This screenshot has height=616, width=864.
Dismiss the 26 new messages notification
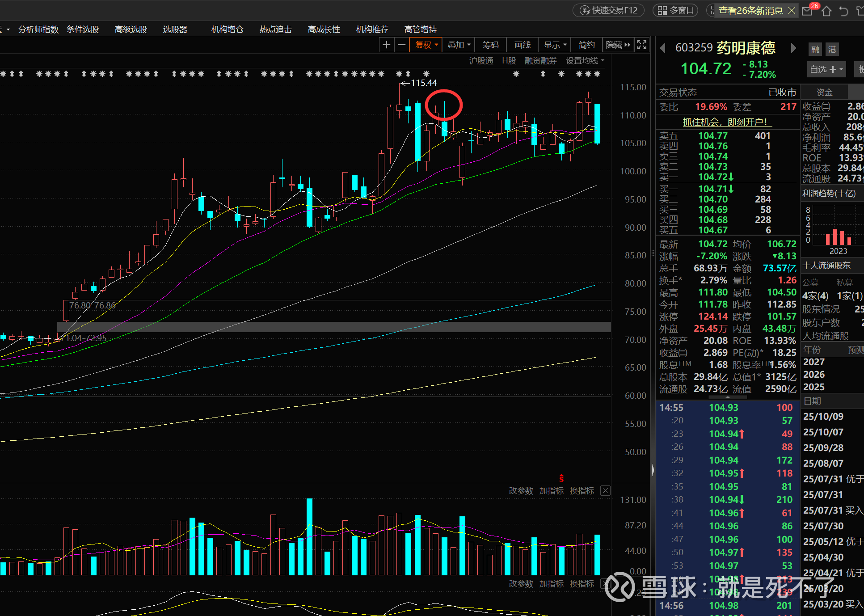coord(792,10)
